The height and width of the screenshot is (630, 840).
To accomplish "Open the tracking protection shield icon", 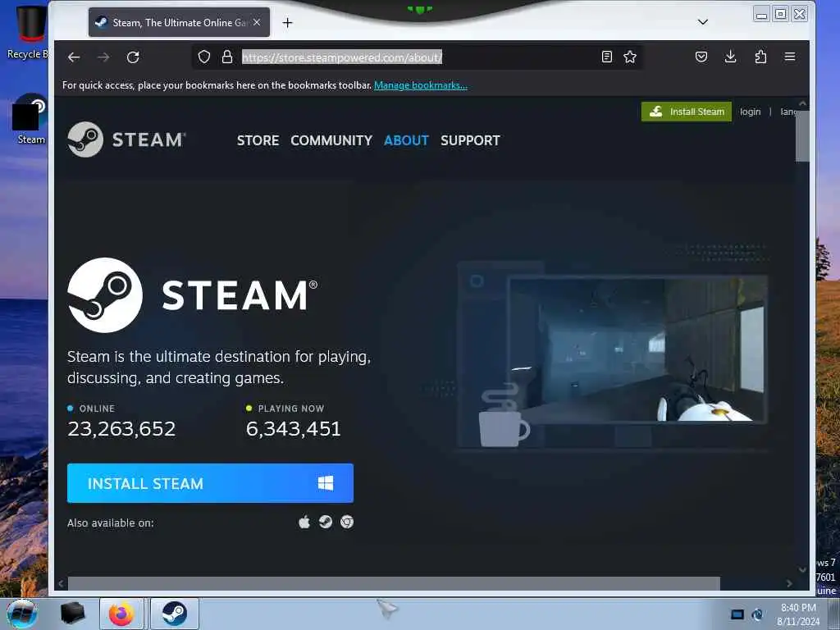I will [204, 57].
